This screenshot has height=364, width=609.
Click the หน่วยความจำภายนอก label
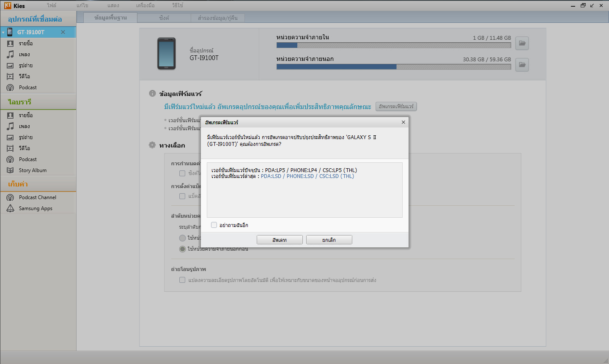[x=305, y=59]
